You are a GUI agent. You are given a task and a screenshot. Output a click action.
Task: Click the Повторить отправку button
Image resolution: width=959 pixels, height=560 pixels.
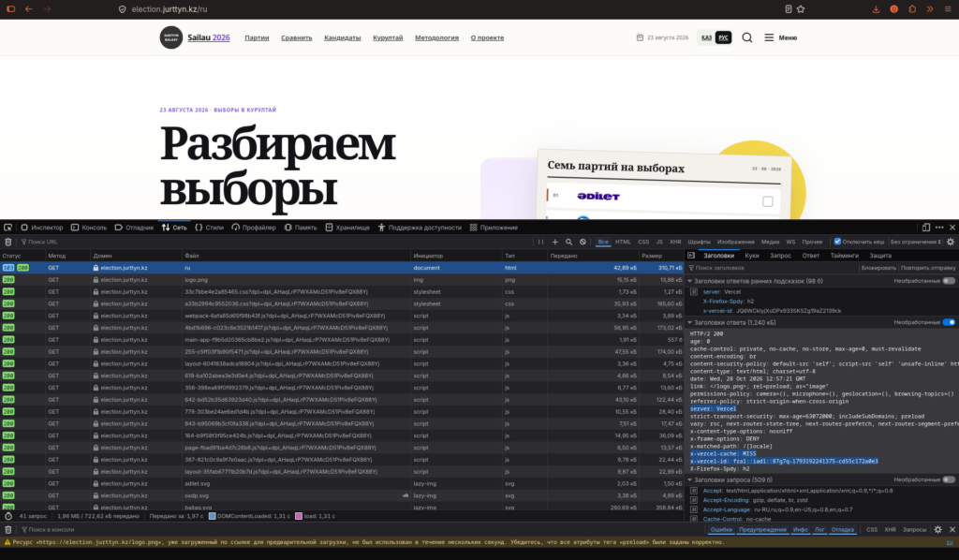coord(928,268)
